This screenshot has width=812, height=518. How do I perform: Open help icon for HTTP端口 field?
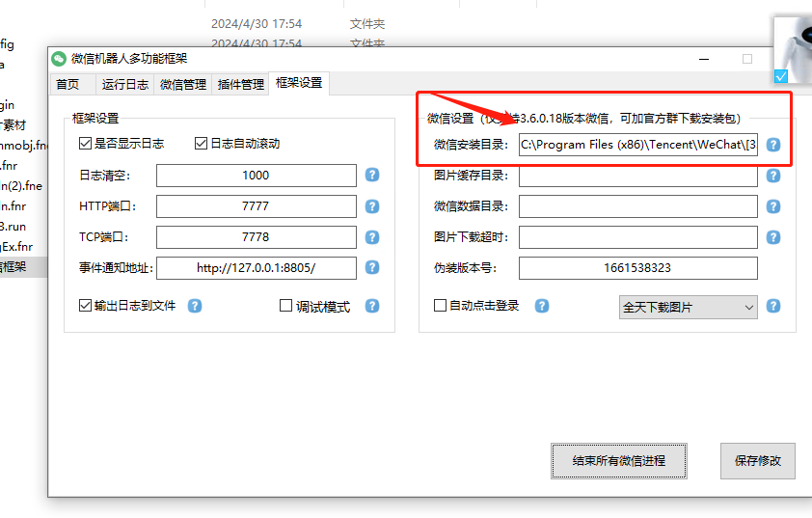pyautogui.click(x=372, y=206)
